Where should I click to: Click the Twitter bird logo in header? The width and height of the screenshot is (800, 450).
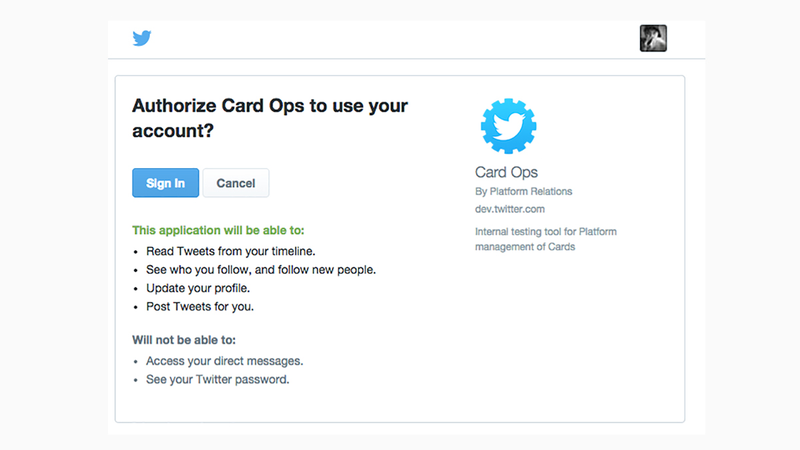pyautogui.click(x=142, y=38)
